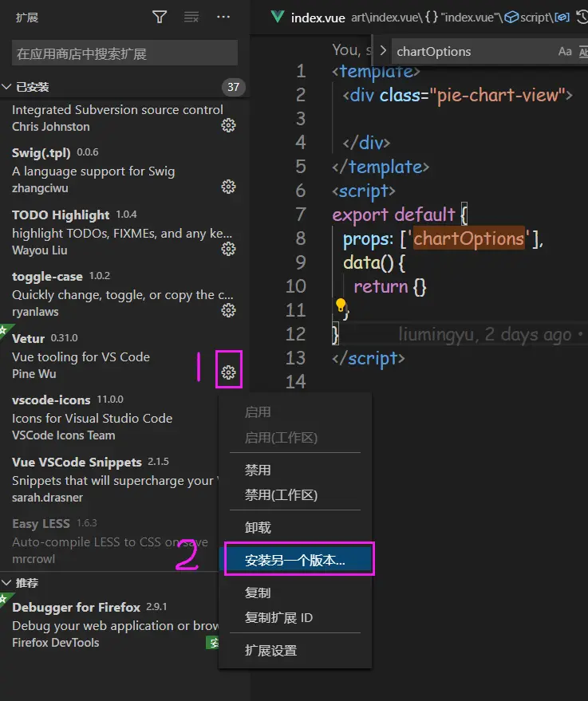Click 'return {}' code on line 10

[390, 286]
